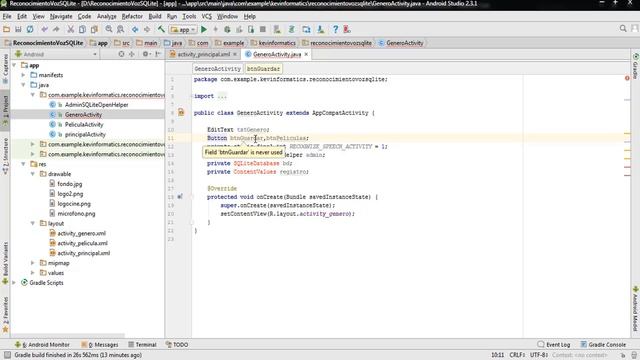Collapse the java folder
The height and width of the screenshot is (360, 640).
point(23,85)
